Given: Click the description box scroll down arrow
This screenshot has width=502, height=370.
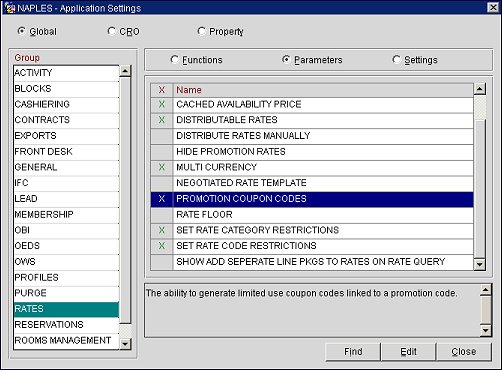Looking at the screenshot, I should 486,331.
